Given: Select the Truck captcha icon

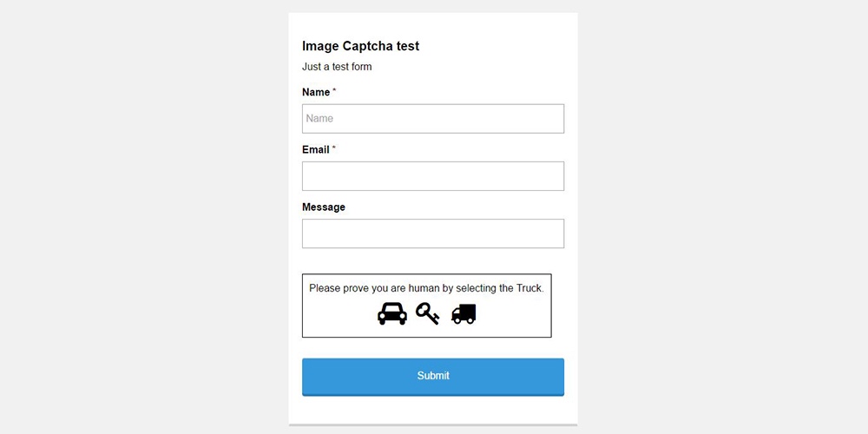Looking at the screenshot, I should coord(464,313).
